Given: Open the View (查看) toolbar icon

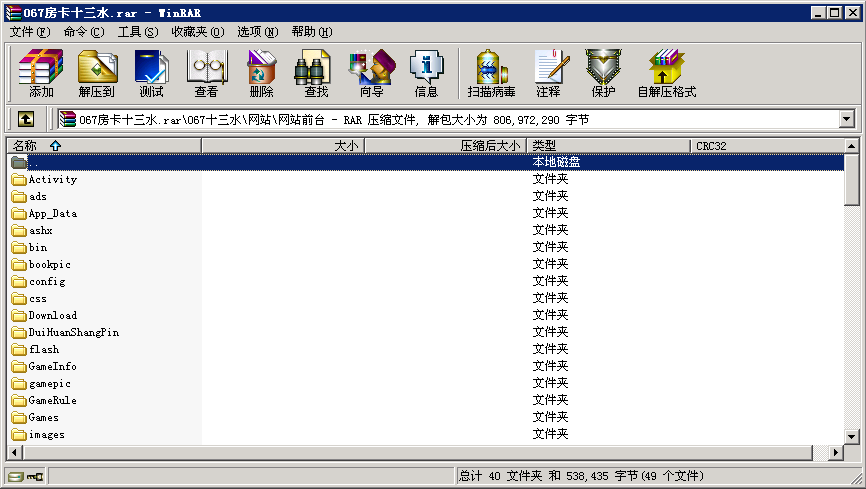Looking at the screenshot, I should tap(206, 73).
